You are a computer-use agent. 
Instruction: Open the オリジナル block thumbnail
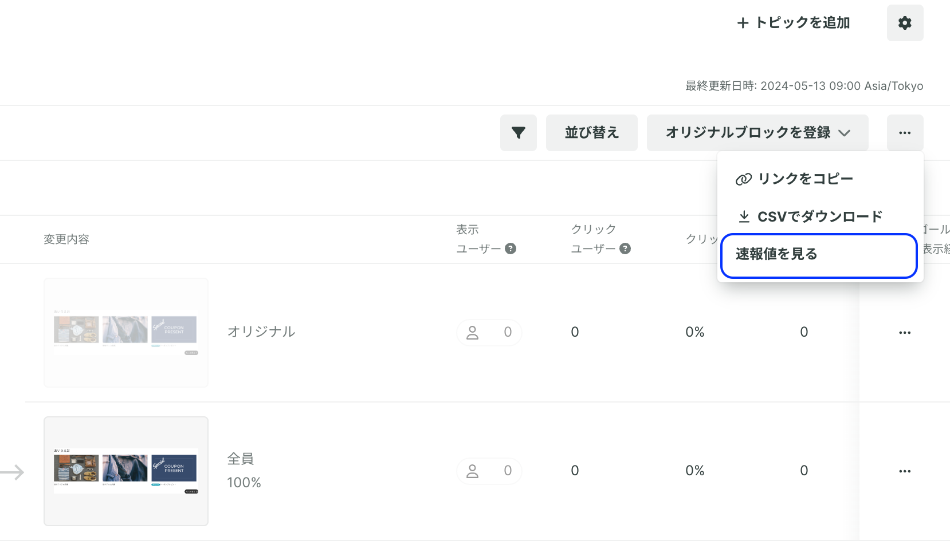[x=126, y=333]
